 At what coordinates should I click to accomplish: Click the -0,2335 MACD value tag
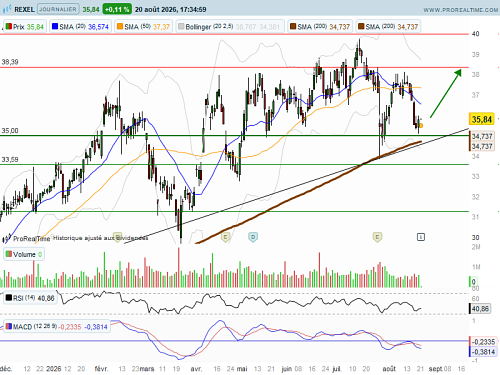tap(483, 342)
